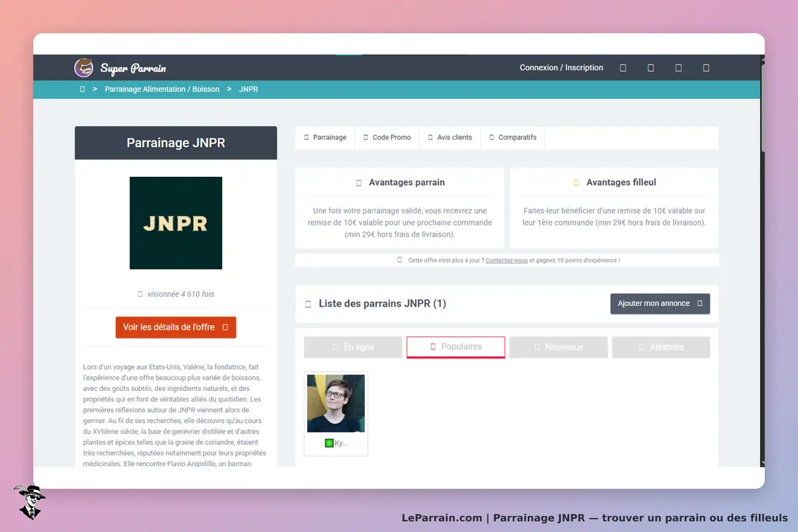Click the Ky... sponsor name
This screenshot has width=798, height=532.
[341, 443]
